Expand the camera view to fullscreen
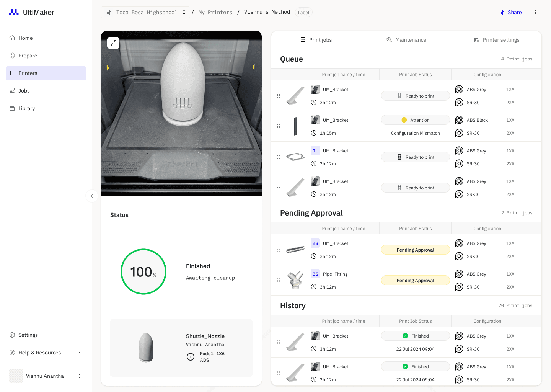This screenshot has height=392, width=551. click(x=113, y=43)
